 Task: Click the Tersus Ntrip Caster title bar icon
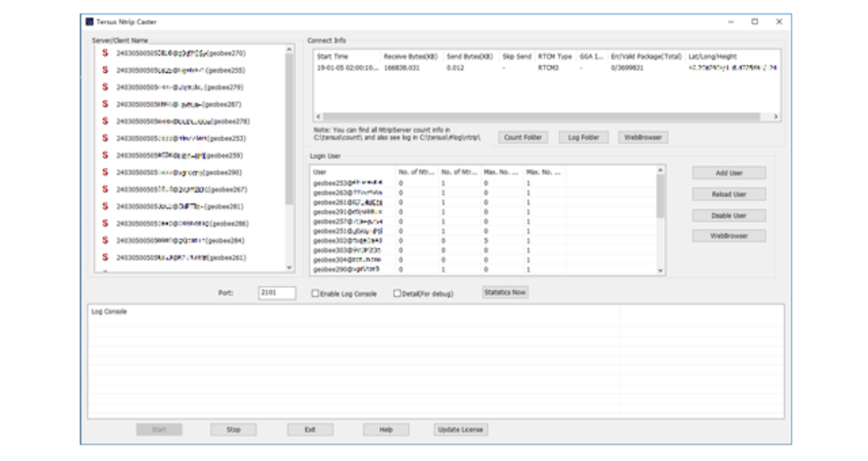tap(89, 22)
